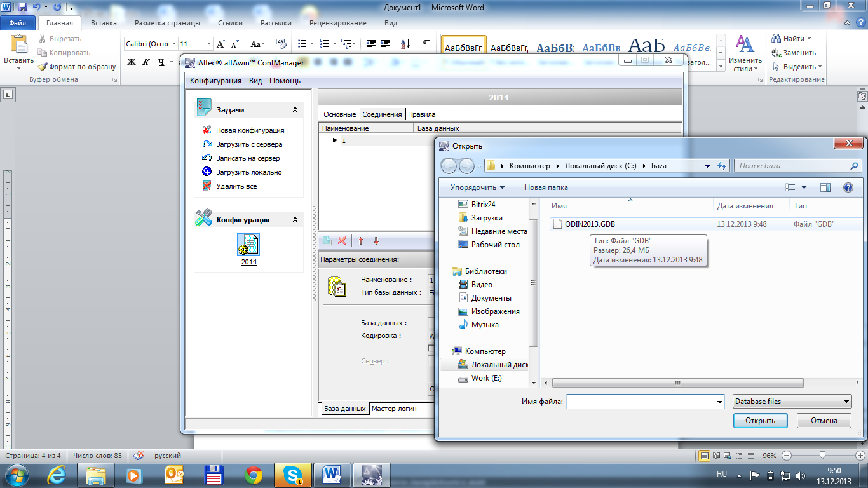Click the help question mark icon in Open dialog
Screen dimensions: 868x488
[x=848, y=187]
